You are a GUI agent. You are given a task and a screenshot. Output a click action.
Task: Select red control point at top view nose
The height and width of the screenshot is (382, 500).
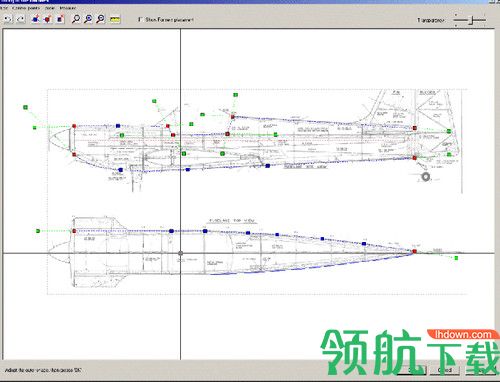(74, 231)
